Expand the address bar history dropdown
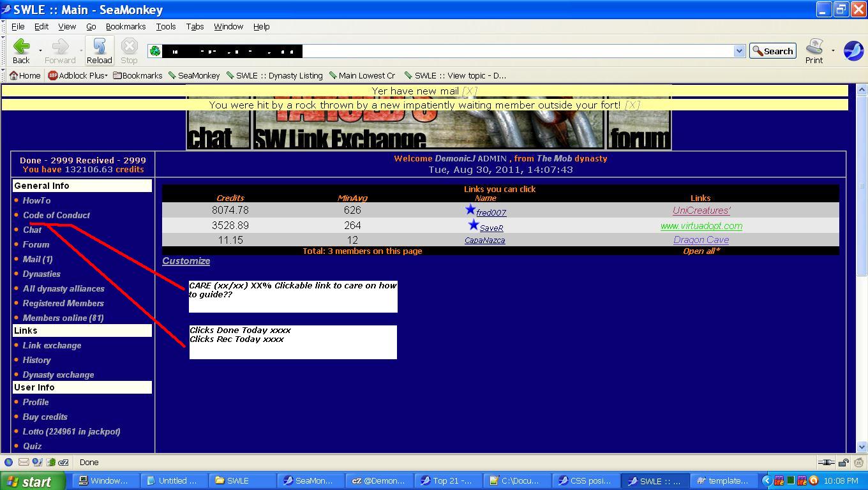Image resolution: width=868 pixels, height=490 pixels. 739,51
